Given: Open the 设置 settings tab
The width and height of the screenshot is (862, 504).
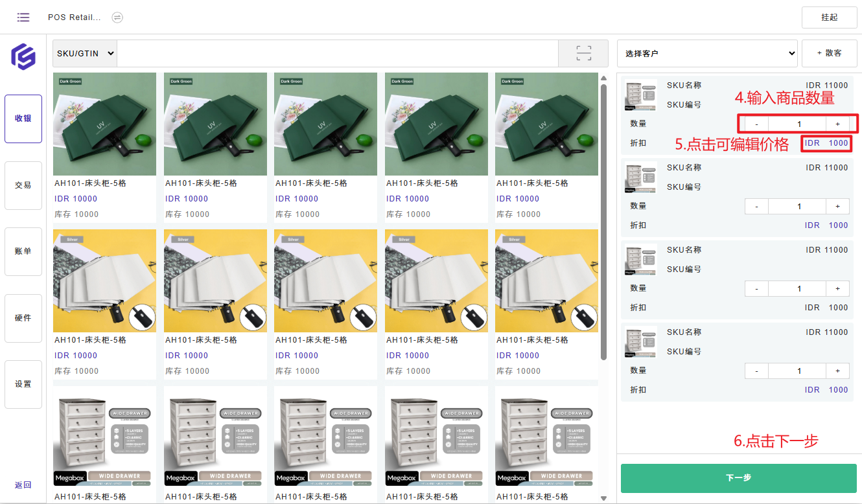Looking at the screenshot, I should (23, 384).
